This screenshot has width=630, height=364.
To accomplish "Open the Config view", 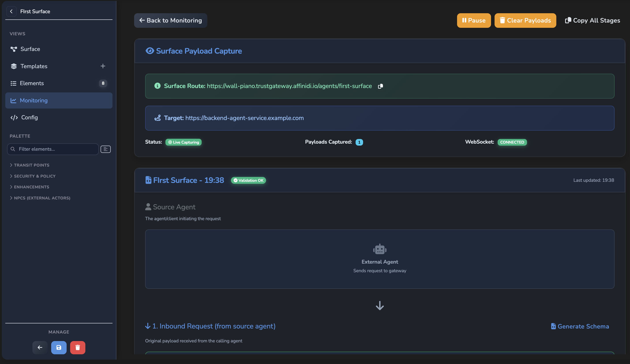I will pos(59,118).
